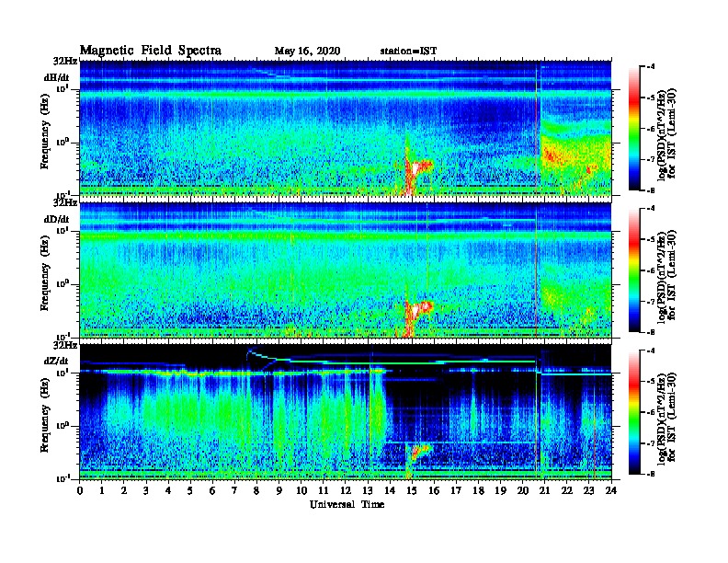The height and width of the screenshot is (563, 728).
Task: Click hour "24" on the Universal Time axis
Action: (611, 491)
